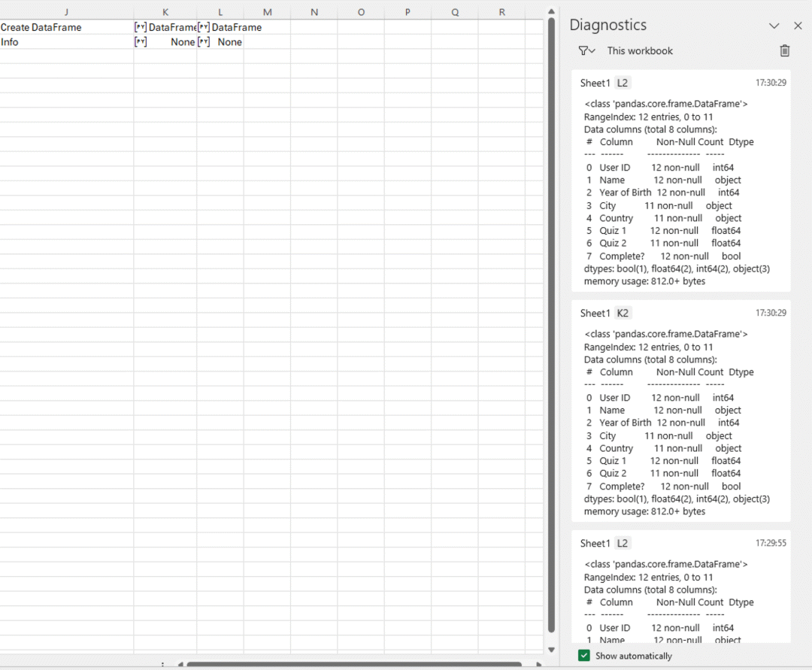Open the diagnostics filter dropdown
This screenshot has height=670, width=812.
point(586,50)
